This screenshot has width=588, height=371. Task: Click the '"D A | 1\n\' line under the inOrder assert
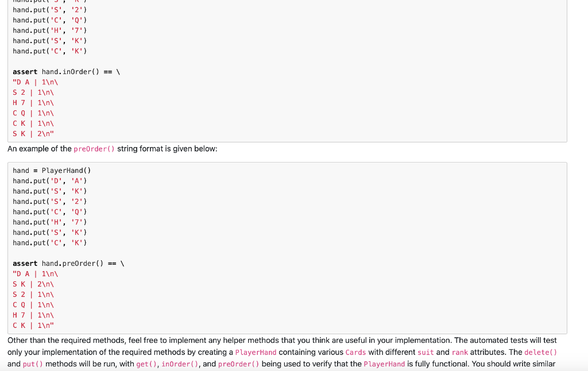pos(35,82)
